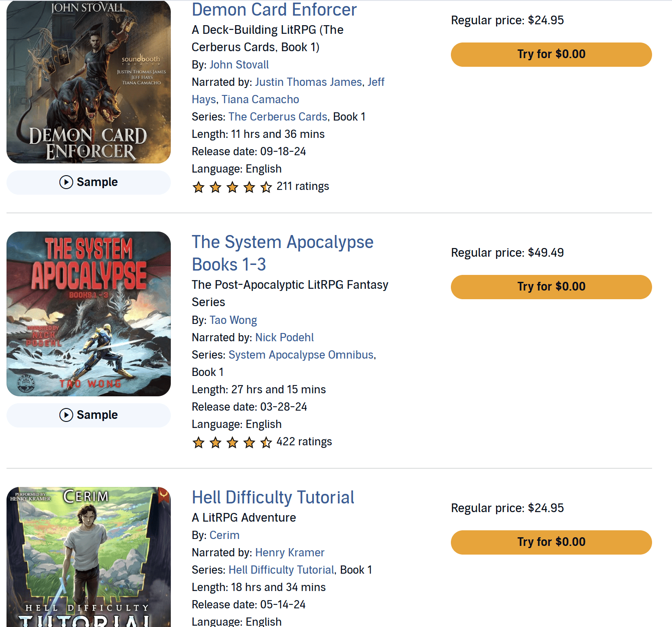672x627 pixels.
Task: Open narrator Nick Podehl link
Action: (284, 337)
